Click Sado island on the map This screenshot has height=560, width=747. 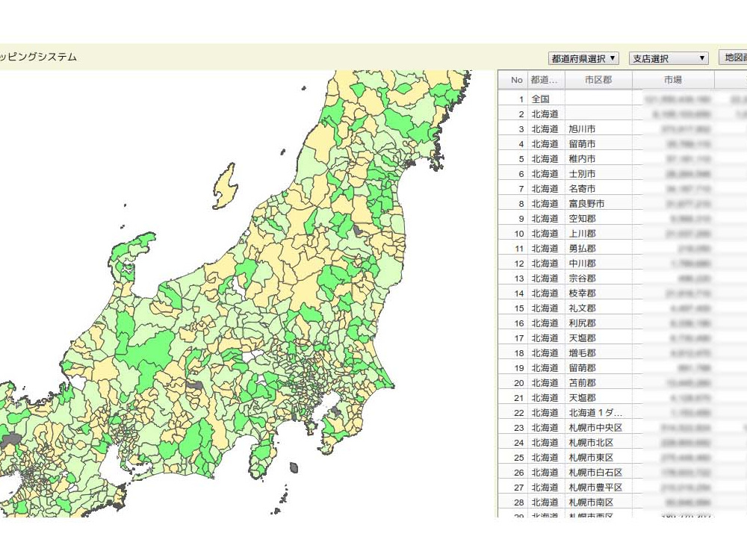[x=224, y=186]
